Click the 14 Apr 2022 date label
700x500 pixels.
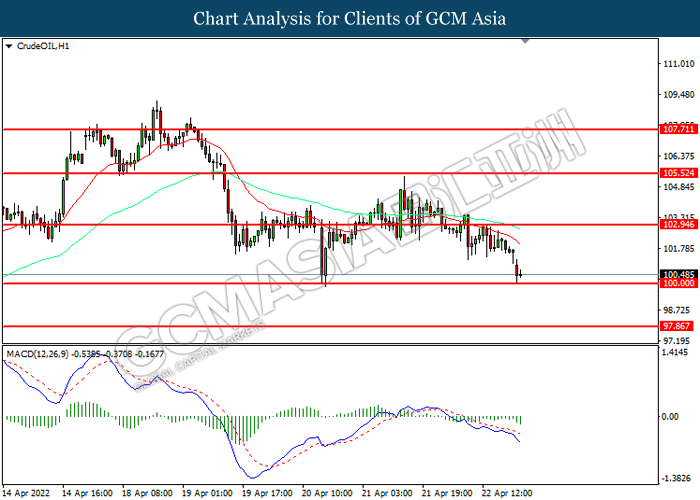pos(26,493)
